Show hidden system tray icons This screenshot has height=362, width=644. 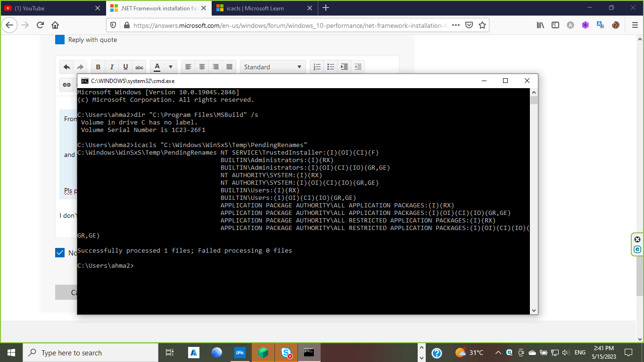(x=498, y=353)
